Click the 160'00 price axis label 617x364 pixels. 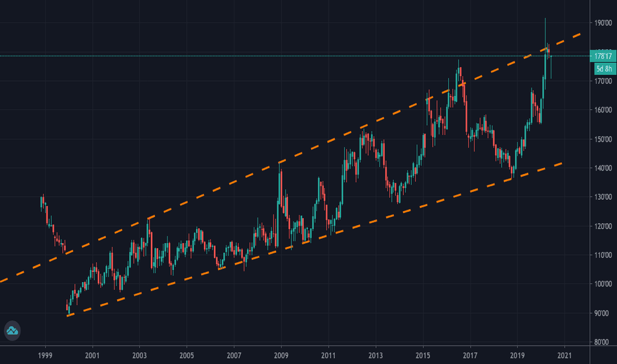point(603,110)
